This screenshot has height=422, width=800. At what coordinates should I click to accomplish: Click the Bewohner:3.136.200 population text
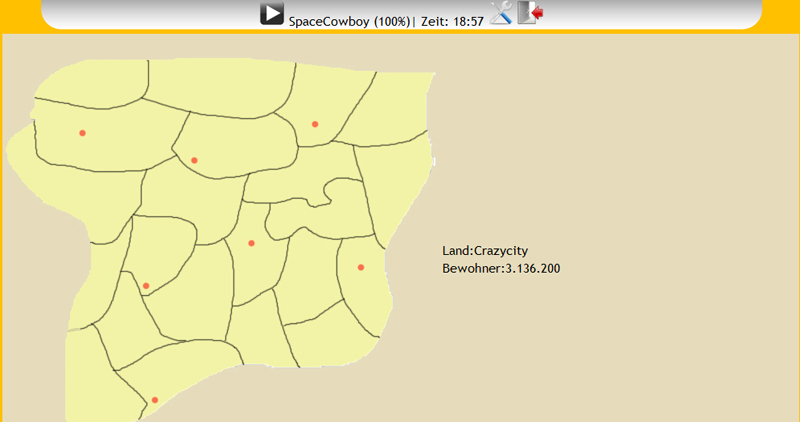(500, 269)
